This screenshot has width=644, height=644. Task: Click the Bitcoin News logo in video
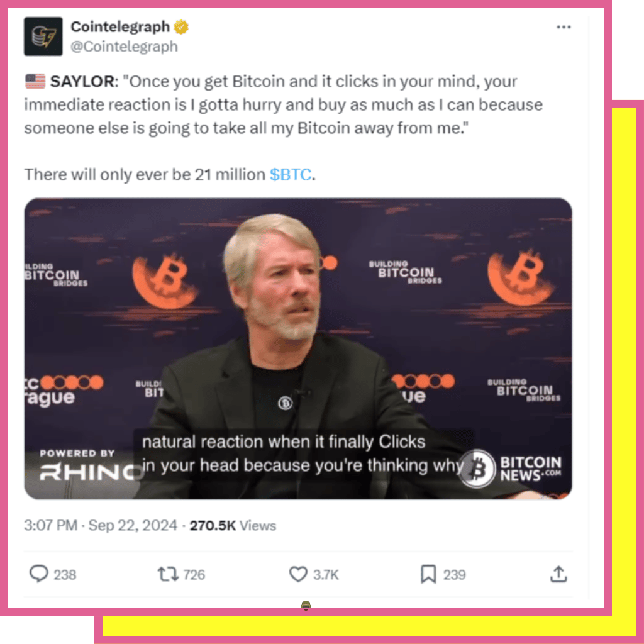pos(510,469)
